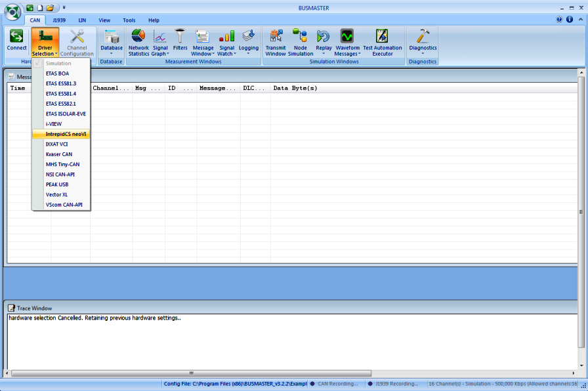
Task: Expand the Waveform Messages dropdown
Action: [347, 42]
